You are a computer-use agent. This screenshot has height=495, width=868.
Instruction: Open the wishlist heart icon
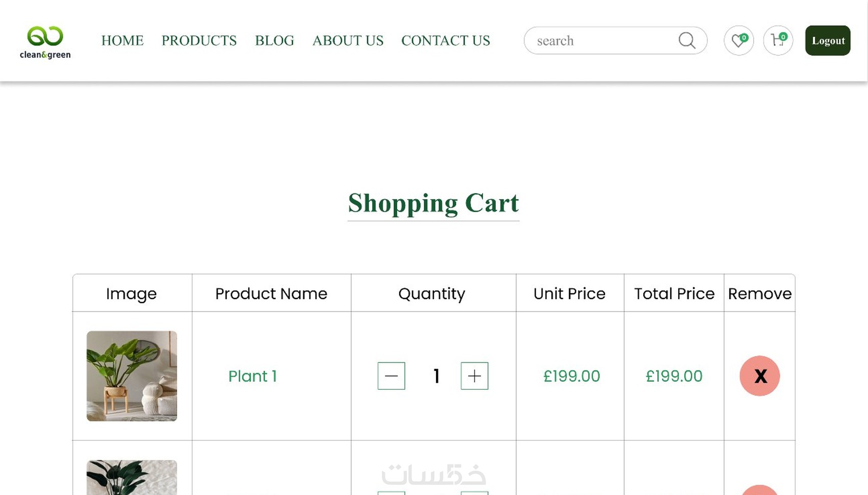tap(738, 40)
